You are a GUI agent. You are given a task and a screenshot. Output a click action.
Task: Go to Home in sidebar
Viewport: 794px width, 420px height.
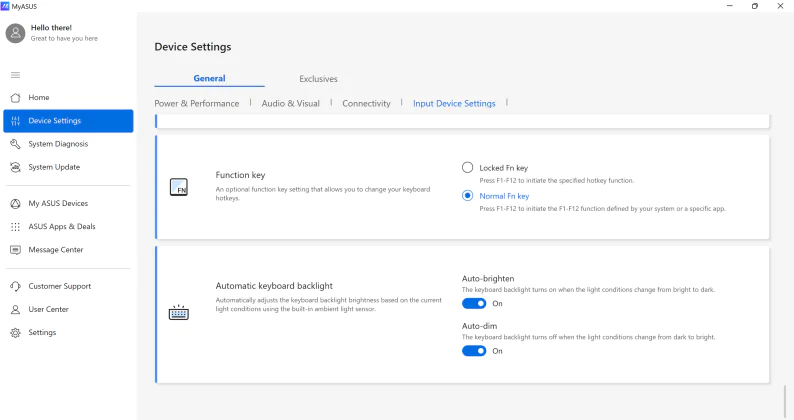pos(68,97)
